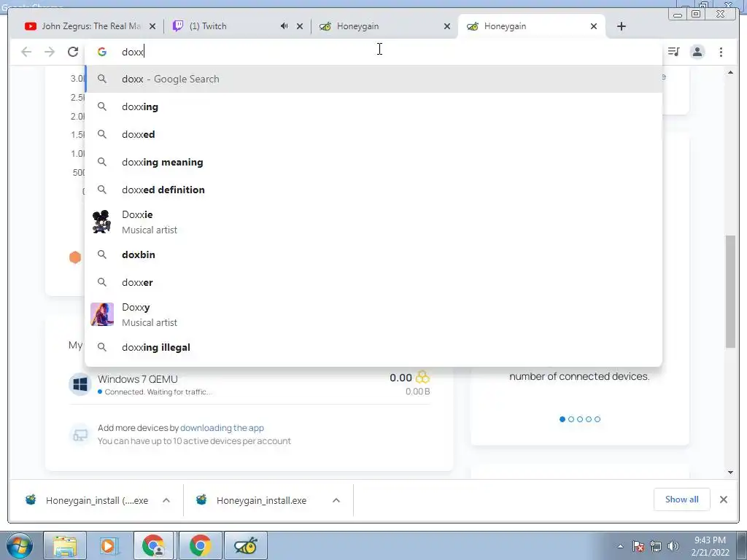Viewport: 747px width, 560px height.
Task: Click the Action Center flag icon
Action: coord(638,546)
